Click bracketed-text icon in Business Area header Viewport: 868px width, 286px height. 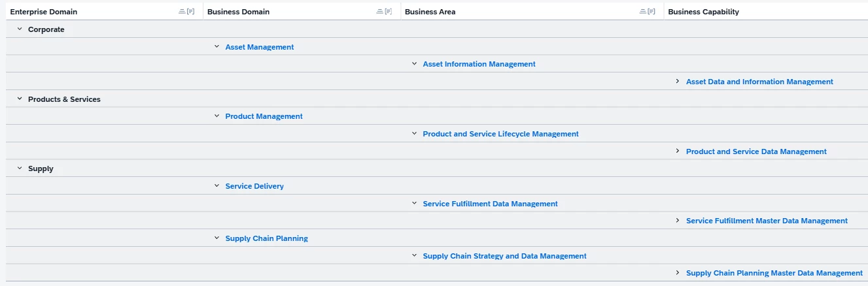pos(651,12)
